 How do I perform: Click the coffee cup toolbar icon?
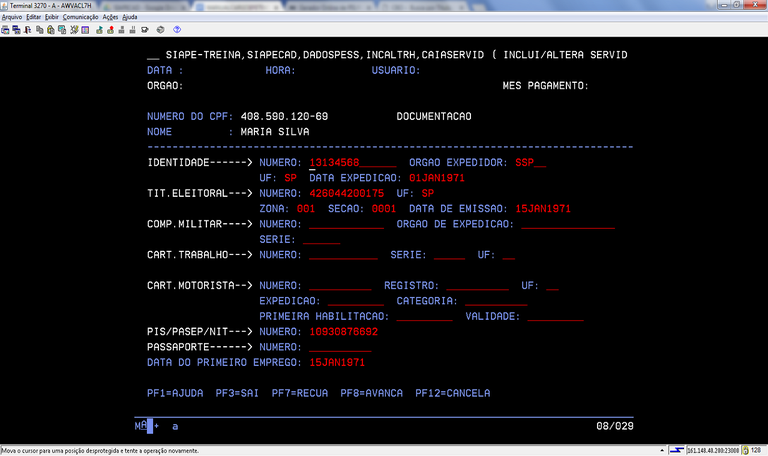[145, 30]
